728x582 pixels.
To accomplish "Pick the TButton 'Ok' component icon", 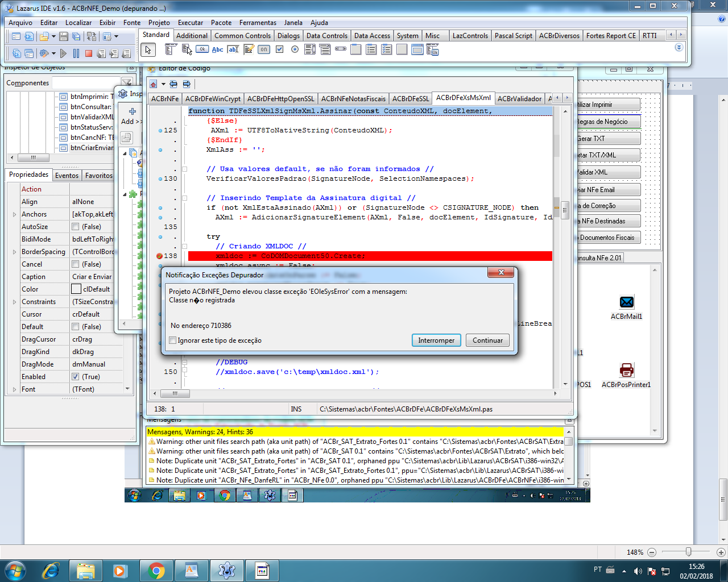I will (202, 49).
